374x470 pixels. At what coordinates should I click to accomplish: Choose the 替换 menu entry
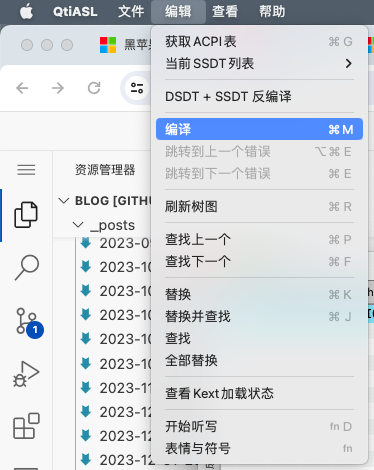259,294
